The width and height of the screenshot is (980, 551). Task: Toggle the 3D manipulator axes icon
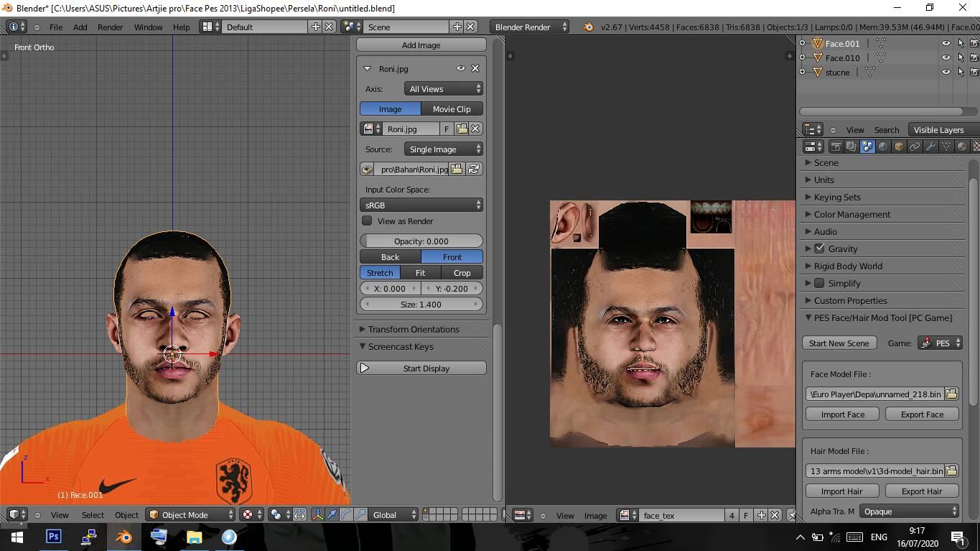pyautogui.click(x=317, y=514)
